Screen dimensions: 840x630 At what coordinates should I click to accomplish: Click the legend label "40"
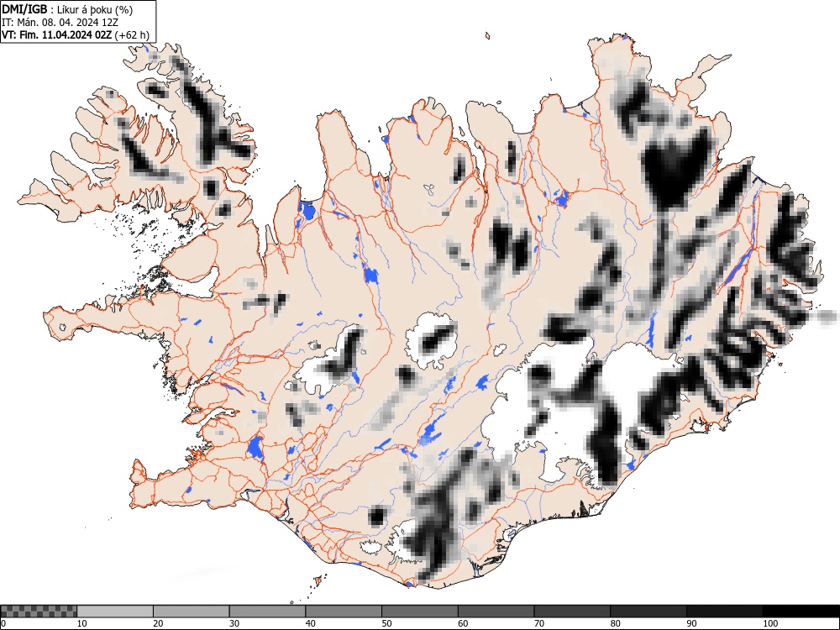point(310,623)
